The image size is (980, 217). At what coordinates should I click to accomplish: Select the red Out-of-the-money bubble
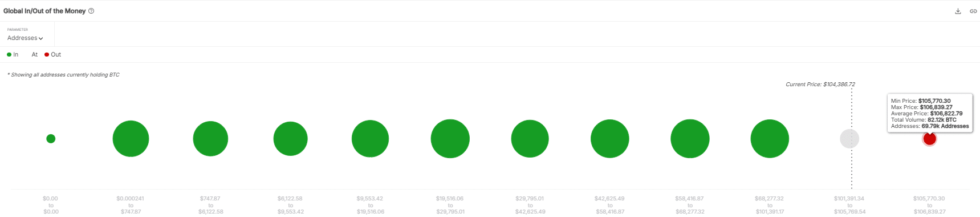[929, 139]
